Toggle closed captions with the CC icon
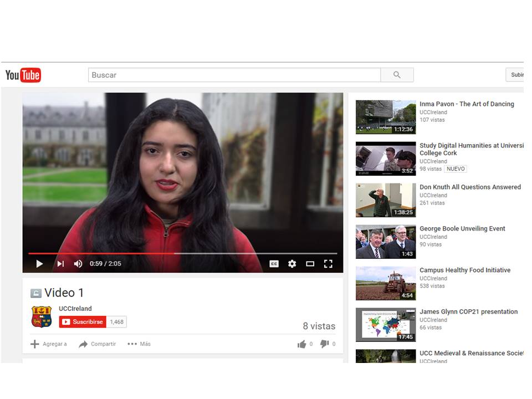The height and width of the screenshot is (399, 532). point(274,264)
